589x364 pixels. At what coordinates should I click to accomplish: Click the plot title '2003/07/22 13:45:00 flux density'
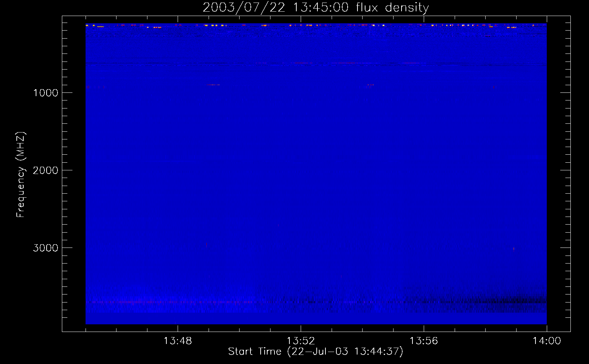(316, 7)
